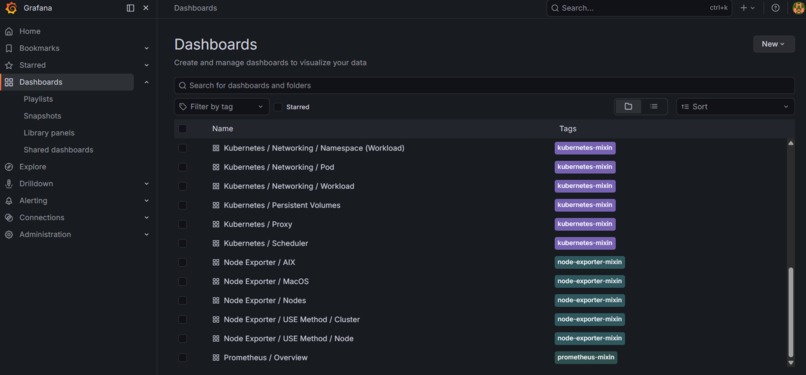Click the scrollbar down arrow
806x375 pixels.
(x=791, y=363)
